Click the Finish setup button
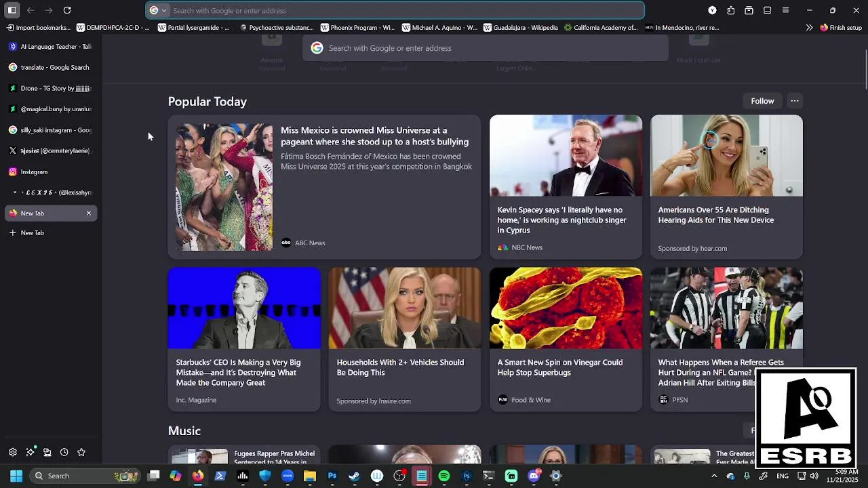This screenshot has width=868, height=488. pyautogui.click(x=841, y=28)
